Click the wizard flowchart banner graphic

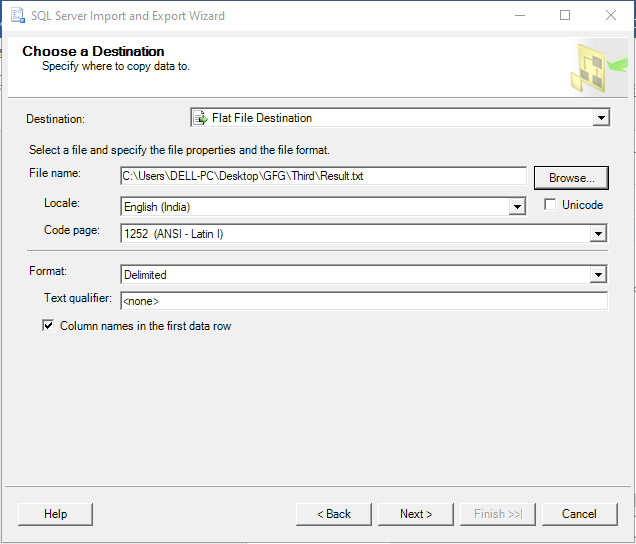pos(599,68)
